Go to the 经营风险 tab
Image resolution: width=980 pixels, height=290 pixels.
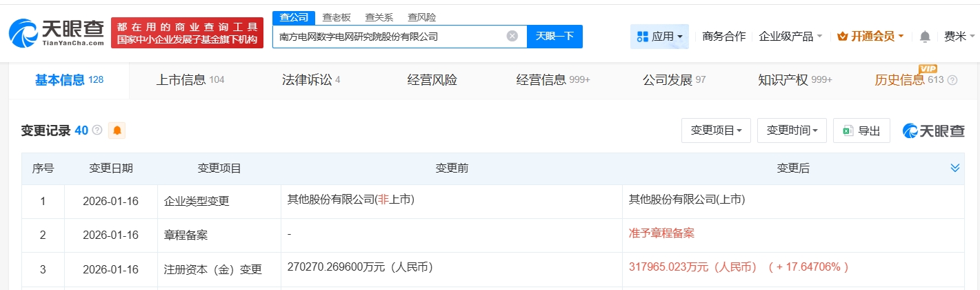432,80
